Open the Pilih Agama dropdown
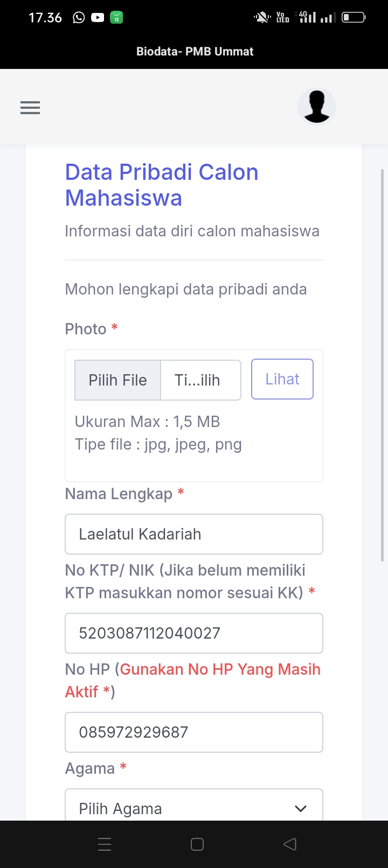Image resolution: width=388 pixels, height=868 pixels. coord(183,808)
